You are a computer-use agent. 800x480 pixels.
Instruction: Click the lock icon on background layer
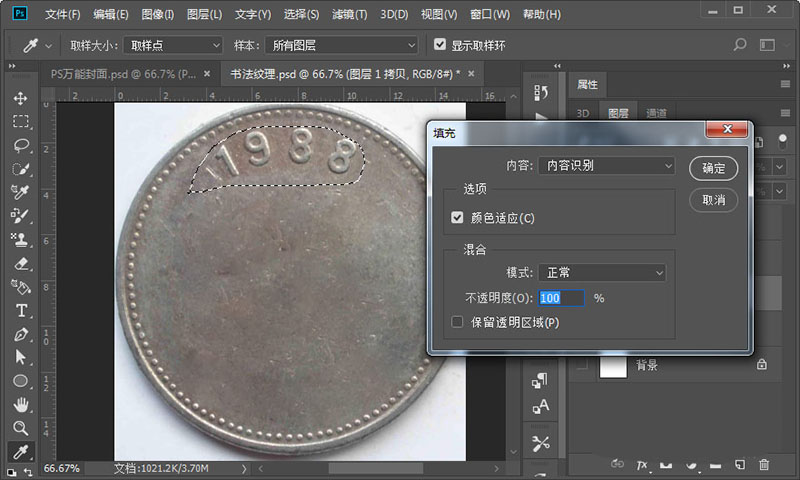coord(762,364)
